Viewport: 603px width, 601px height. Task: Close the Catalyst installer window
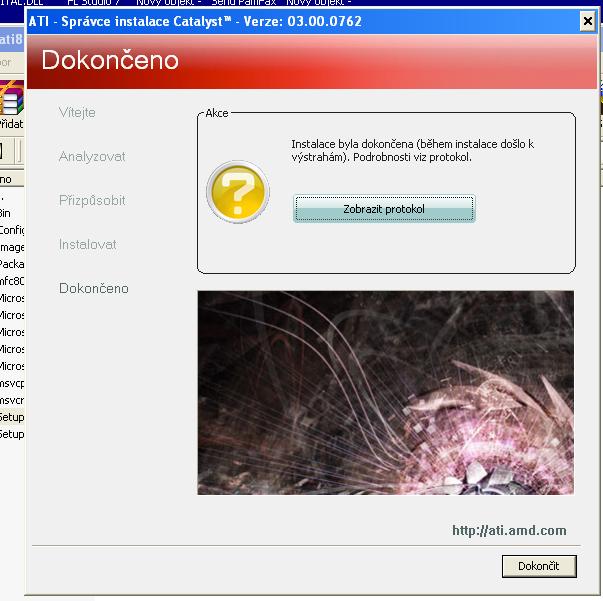pyautogui.click(x=588, y=21)
